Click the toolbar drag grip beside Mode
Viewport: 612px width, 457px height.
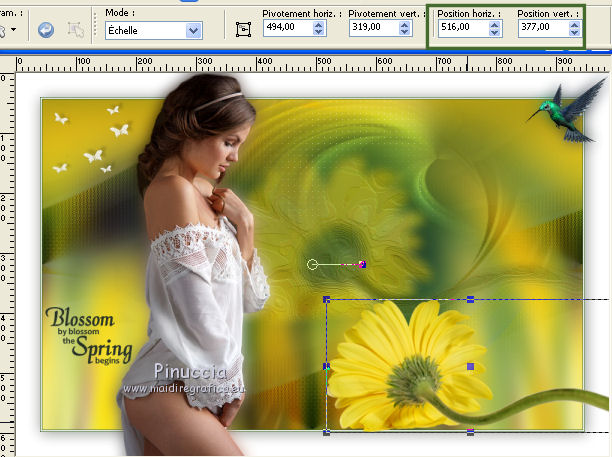click(95, 28)
